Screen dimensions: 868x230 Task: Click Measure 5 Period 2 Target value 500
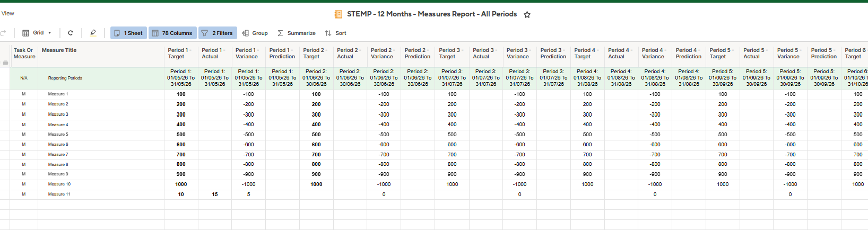pos(316,135)
